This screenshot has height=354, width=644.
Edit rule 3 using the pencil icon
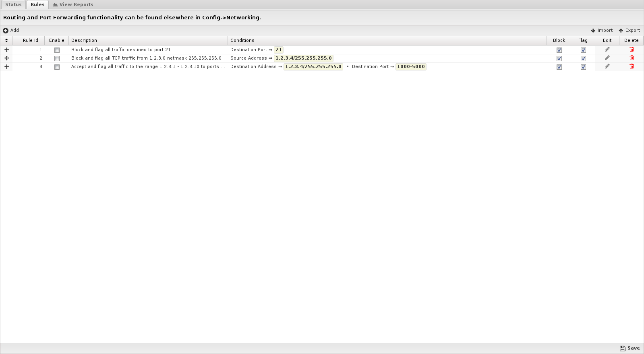[607, 66]
